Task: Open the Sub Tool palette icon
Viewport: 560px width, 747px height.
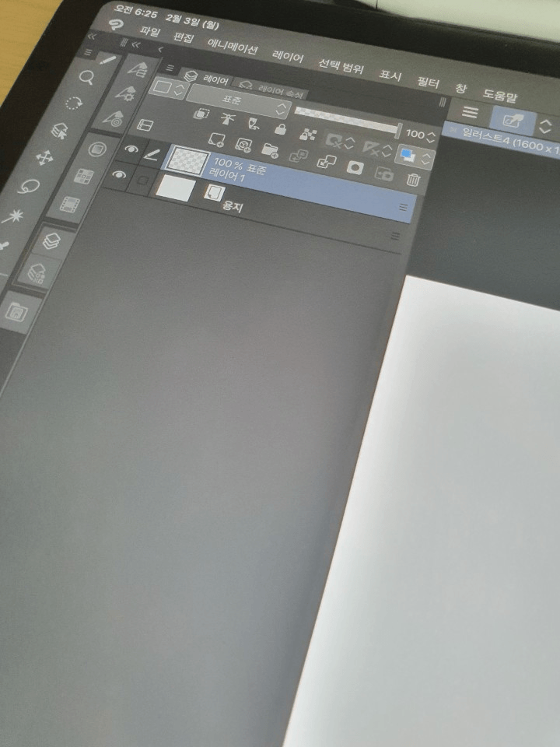Action: 137,70
